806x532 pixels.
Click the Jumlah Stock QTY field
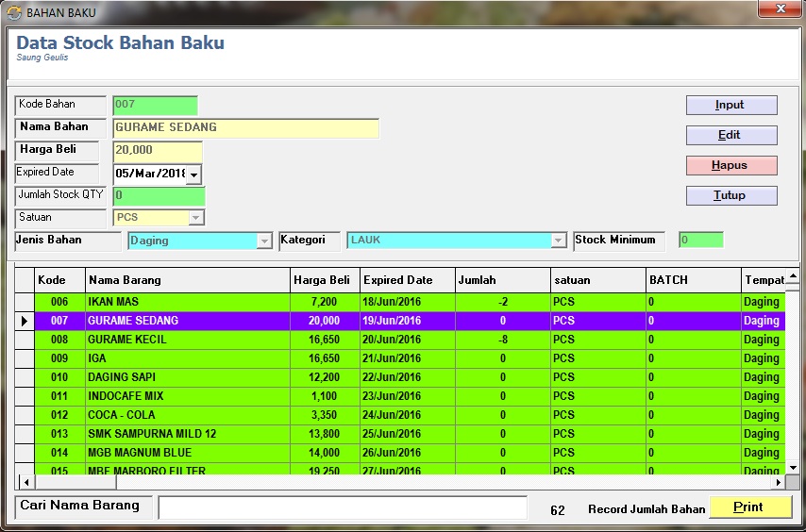click(x=160, y=196)
